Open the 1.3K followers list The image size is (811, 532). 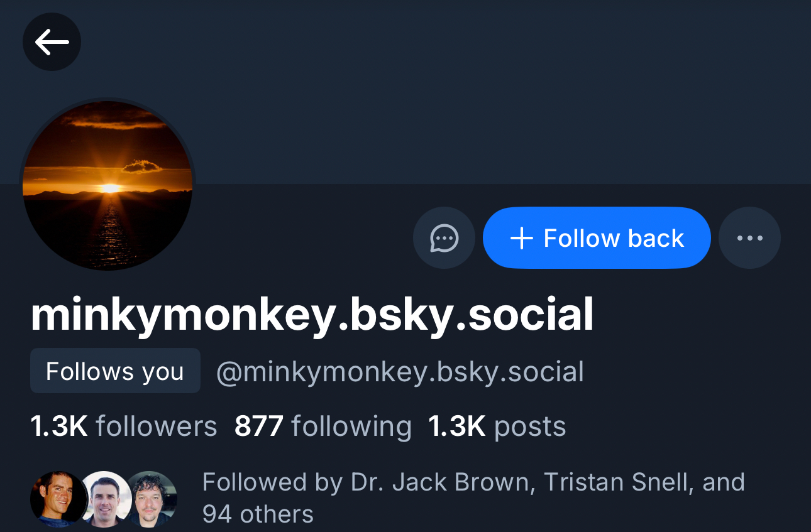(124, 426)
